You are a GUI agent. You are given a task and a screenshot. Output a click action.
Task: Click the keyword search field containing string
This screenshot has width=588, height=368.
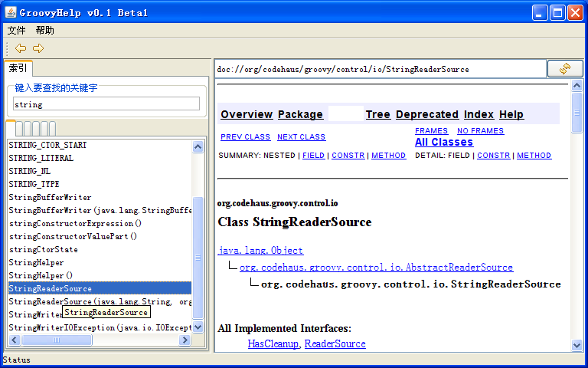click(x=106, y=104)
